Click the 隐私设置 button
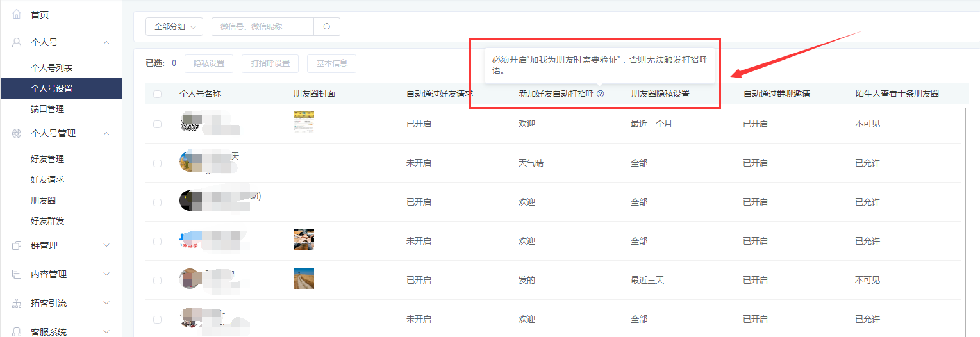The width and height of the screenshot is (980, 337). [x=209, y=63]
